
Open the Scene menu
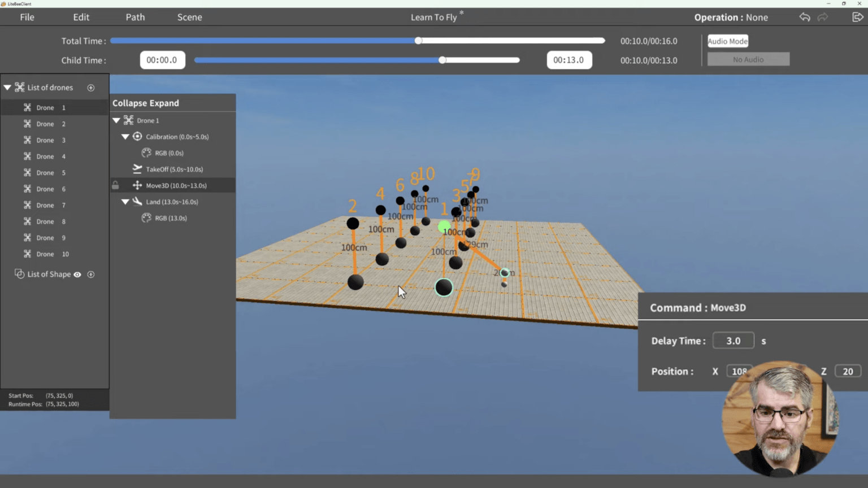189,17
